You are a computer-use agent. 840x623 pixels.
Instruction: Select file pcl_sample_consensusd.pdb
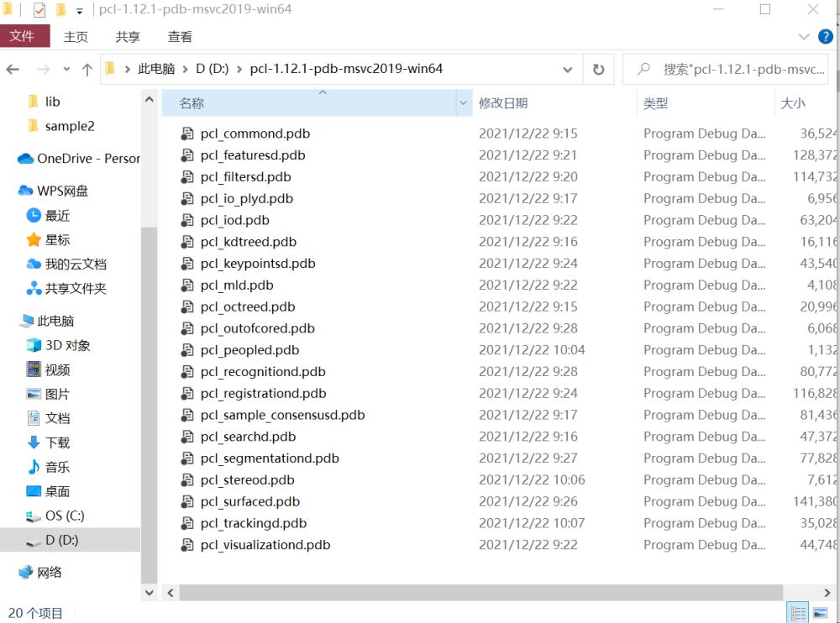[x=282, y=415]
